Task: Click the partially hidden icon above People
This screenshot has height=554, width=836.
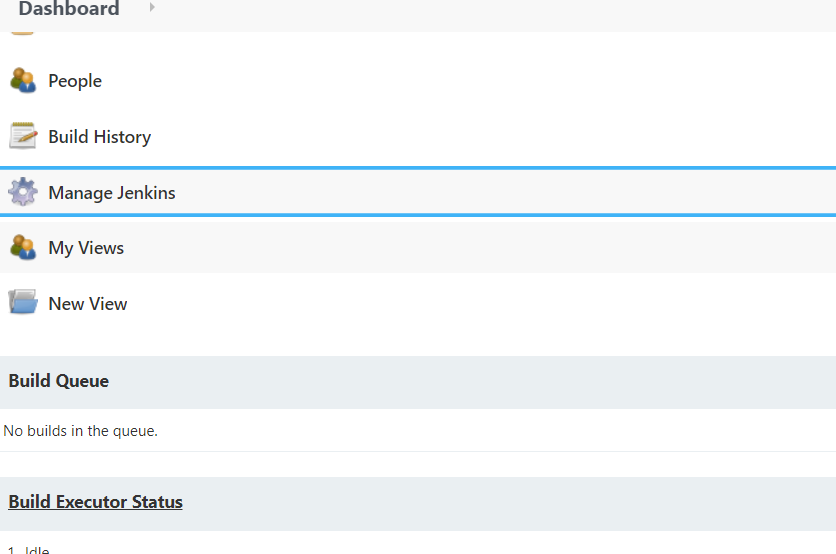Action: tap(22, 33)
